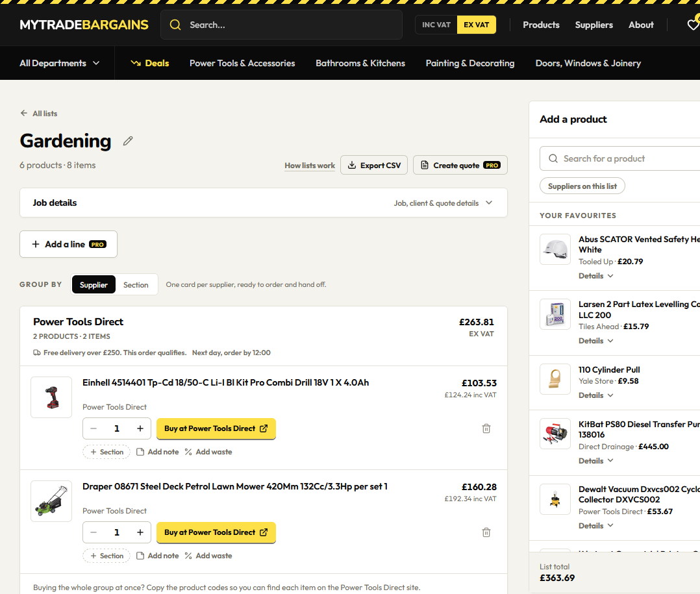Open the Deals menu
The height and width of the screenshot is (594, 700).
click(150, 64)
